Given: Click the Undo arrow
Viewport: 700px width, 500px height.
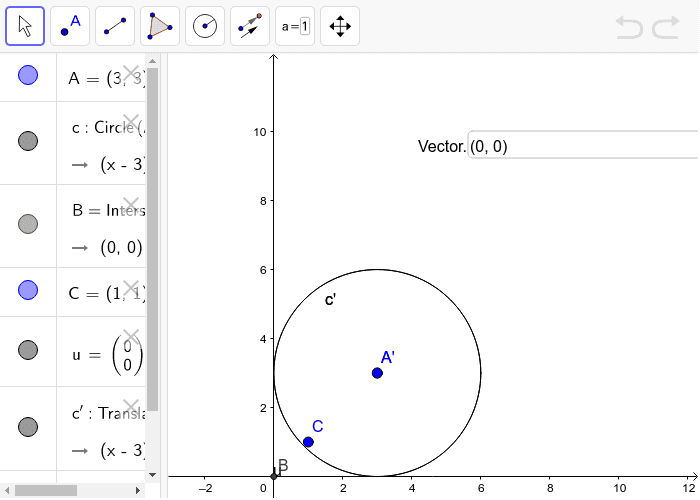Looking at the screenshot, I should click(629, 27).
